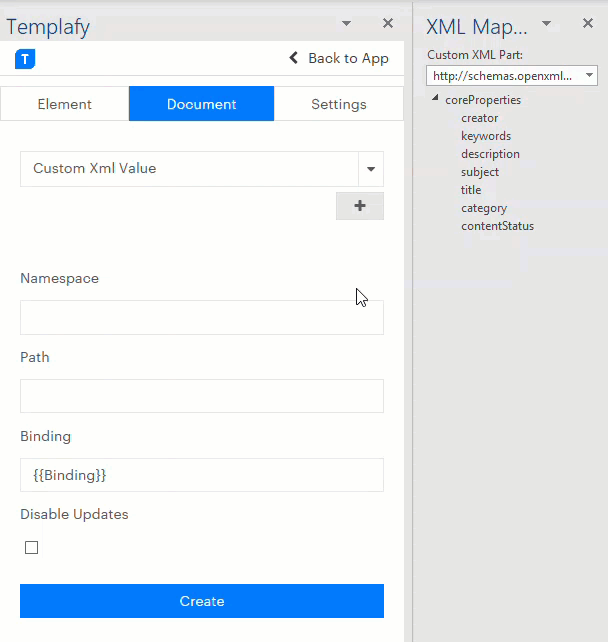This screenshot has height=642, width=608.
Task: Click the Namespace input field
Action: [201, 317]
